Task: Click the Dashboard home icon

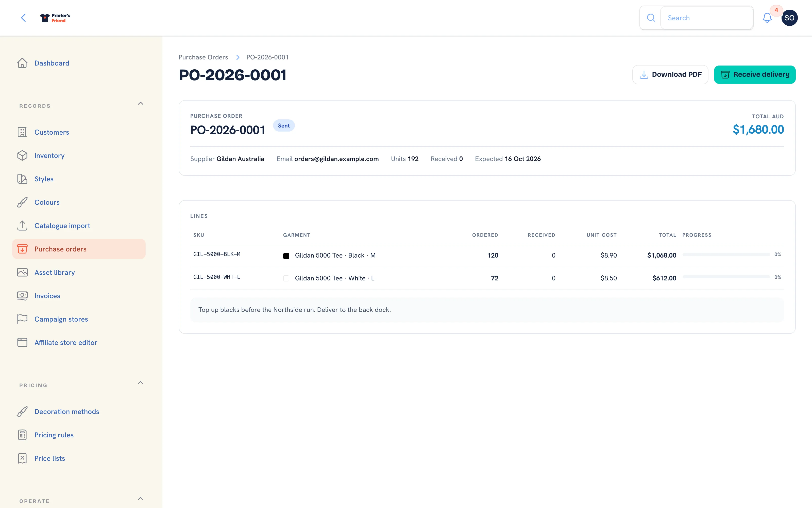Action: click(22, 63)
